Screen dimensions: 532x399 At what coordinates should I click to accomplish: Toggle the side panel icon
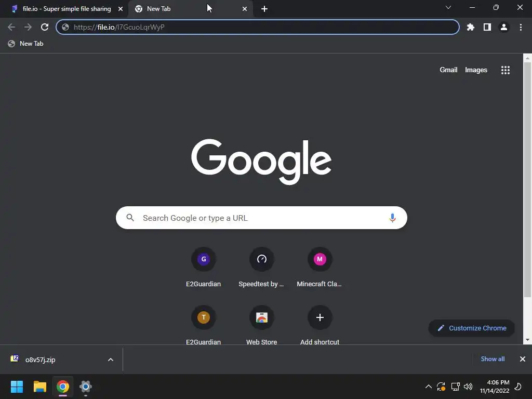click(487, 27)
